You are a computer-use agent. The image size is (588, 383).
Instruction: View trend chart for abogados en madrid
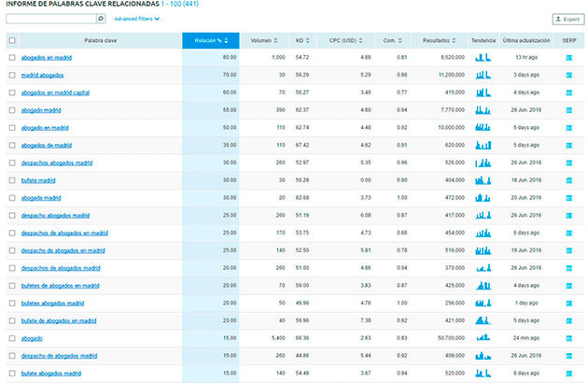coord(483,58)
